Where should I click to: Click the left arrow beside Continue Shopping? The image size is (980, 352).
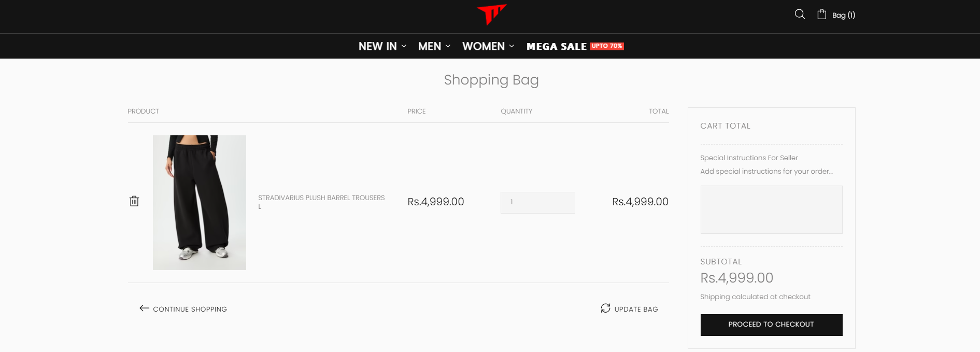144,308
